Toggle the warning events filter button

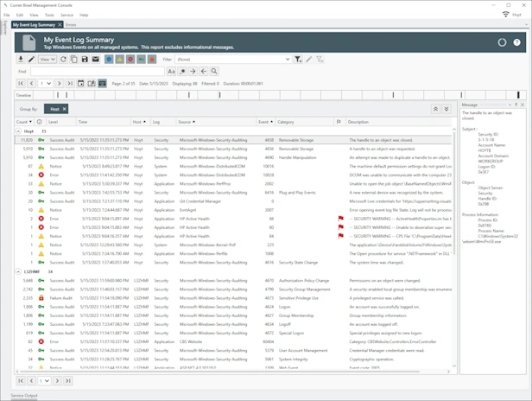120,60
